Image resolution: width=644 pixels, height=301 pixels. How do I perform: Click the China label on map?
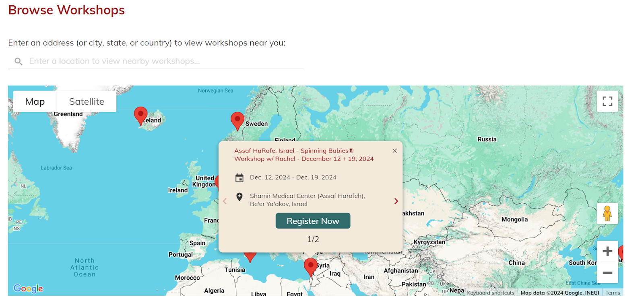tap(516, 263)
